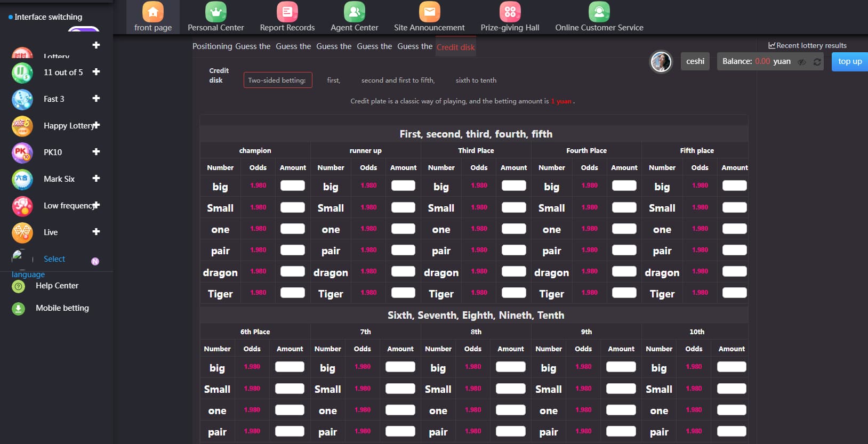Image resolution: width=868 pixels, height=444 pixels.
Task: Open Agent Center icon
Action: point(354,12)
